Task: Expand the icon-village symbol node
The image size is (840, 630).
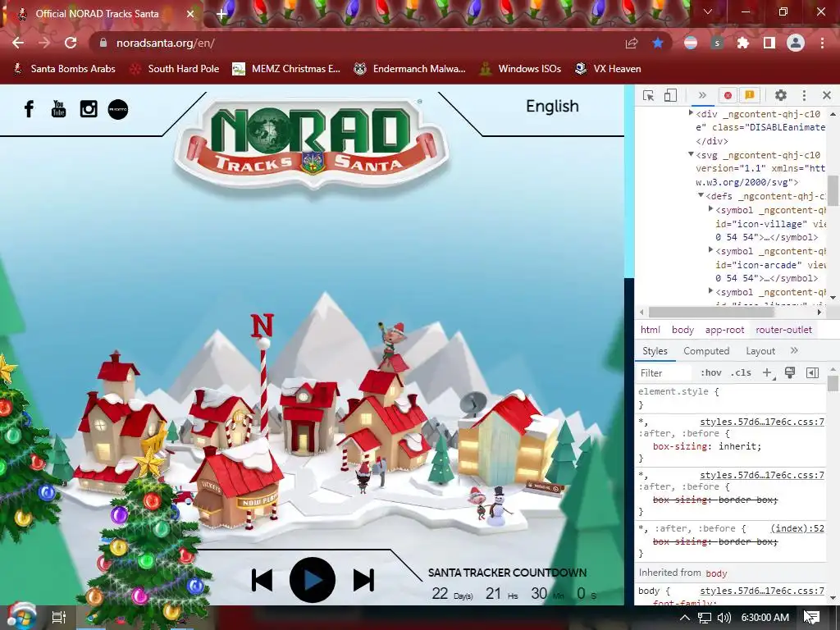Action: pos(711,209)
